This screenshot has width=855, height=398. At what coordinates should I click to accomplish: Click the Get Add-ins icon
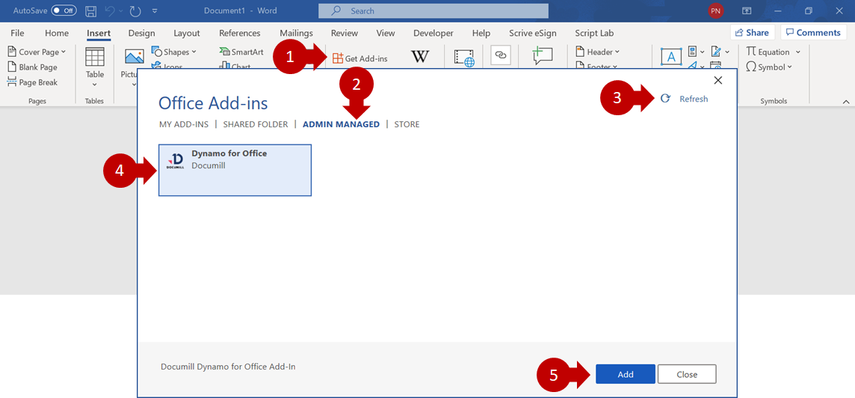(x=338, y=58)
